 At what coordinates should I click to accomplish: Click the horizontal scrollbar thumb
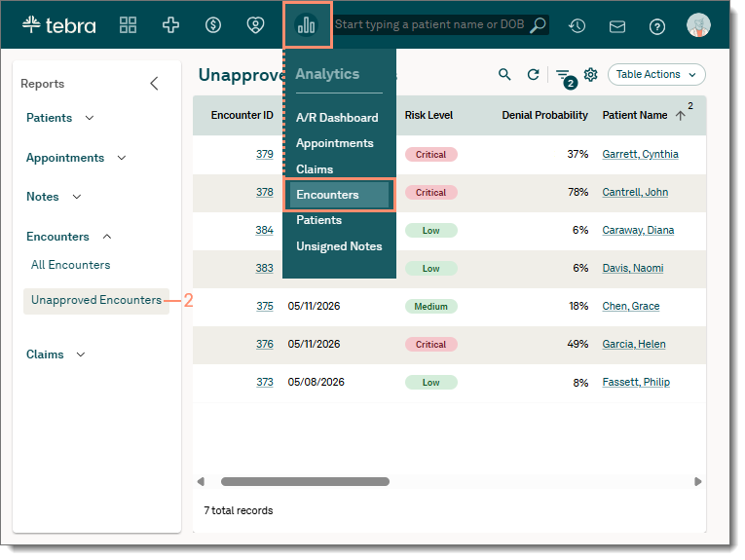point(305,482)
